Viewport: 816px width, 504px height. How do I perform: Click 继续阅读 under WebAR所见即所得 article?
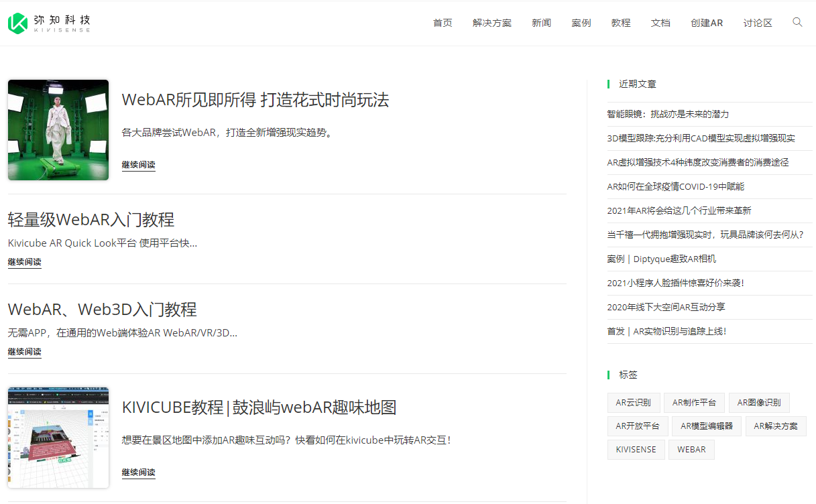pos(139,165)
